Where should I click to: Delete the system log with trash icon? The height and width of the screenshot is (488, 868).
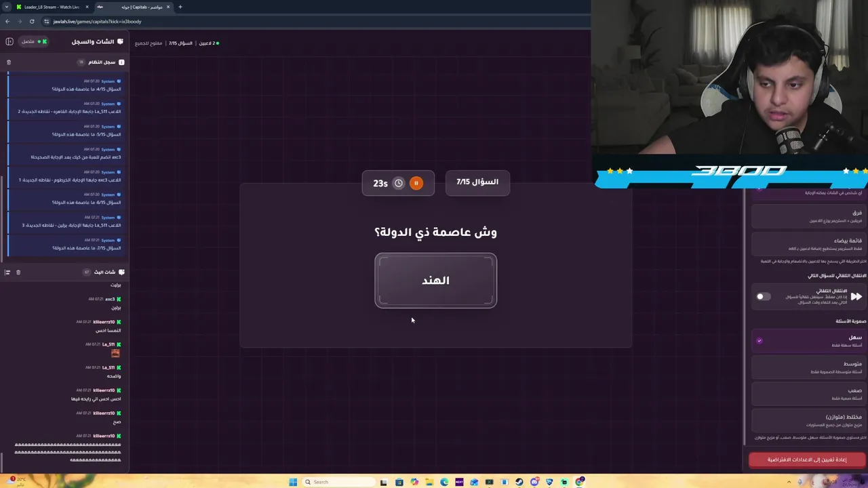click(x=9, y=62)
